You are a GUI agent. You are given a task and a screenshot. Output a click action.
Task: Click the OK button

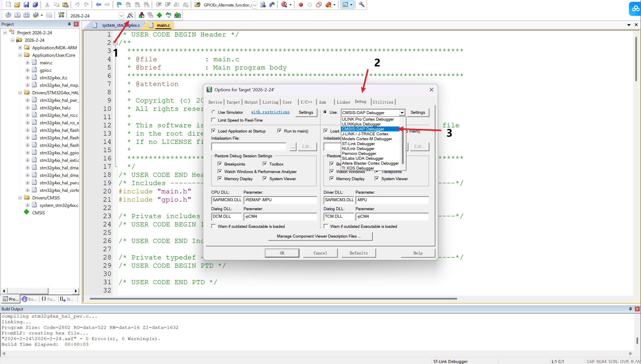click(282, 253)
